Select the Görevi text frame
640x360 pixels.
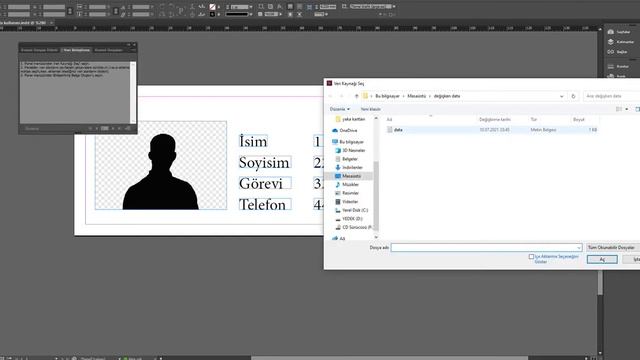pos(264,183)
